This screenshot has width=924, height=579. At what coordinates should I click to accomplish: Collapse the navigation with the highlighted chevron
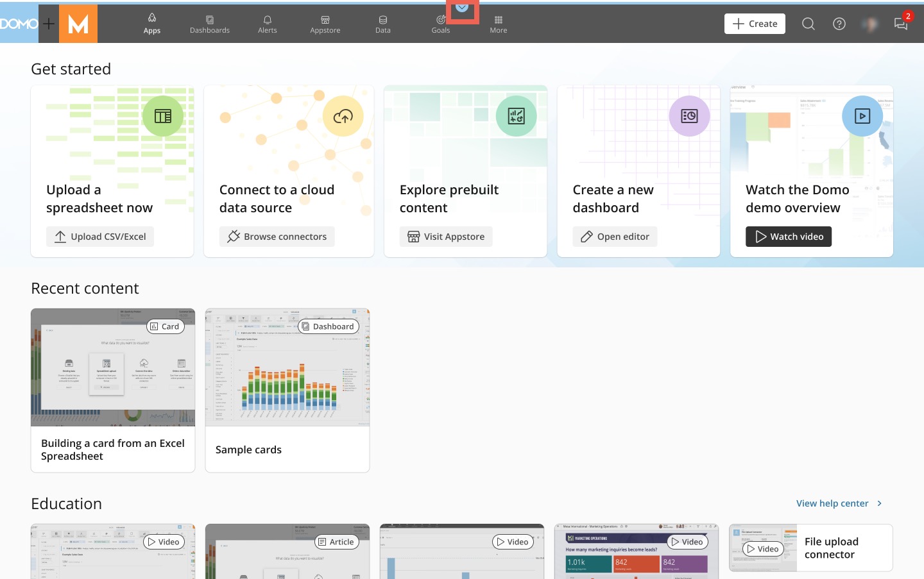(x=462, y=8)
